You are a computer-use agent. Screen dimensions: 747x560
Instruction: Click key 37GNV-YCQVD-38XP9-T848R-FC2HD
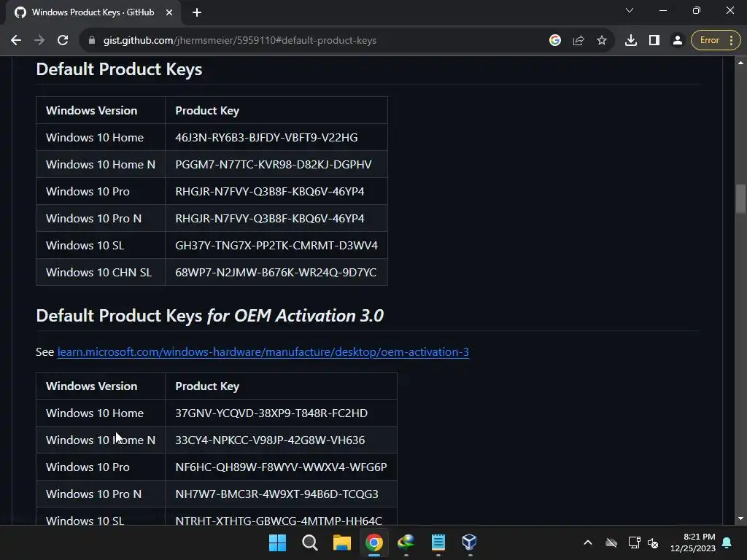271,413
